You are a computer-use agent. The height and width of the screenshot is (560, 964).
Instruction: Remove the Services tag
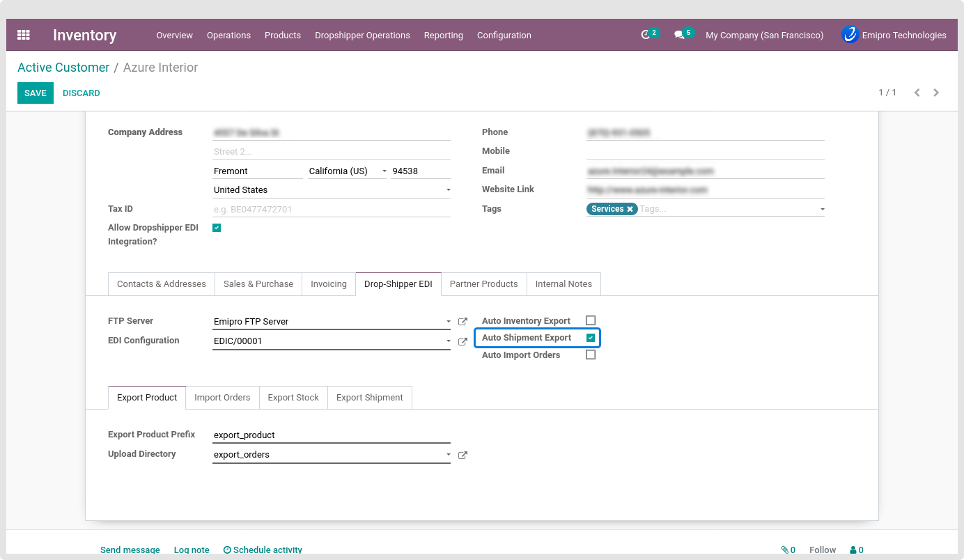[630, 209]
